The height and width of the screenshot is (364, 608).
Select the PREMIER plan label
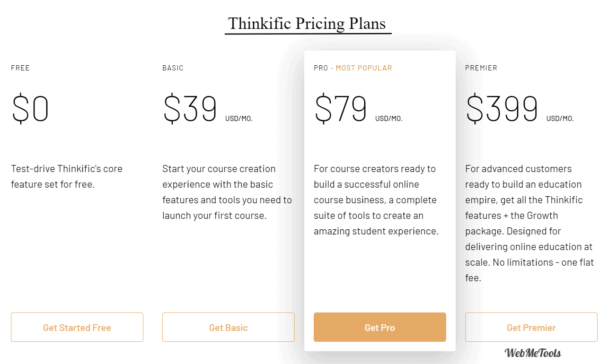481,68
